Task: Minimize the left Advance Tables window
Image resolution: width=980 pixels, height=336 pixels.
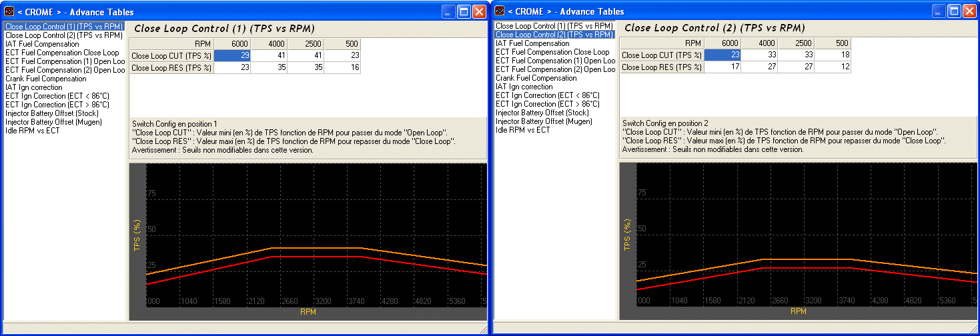Action: 448,11
